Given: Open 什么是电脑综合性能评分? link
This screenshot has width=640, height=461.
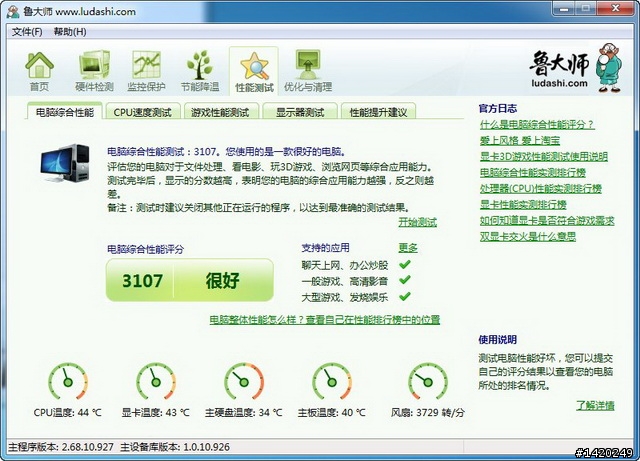Looking at the screenshot, I should coord(537,125).
